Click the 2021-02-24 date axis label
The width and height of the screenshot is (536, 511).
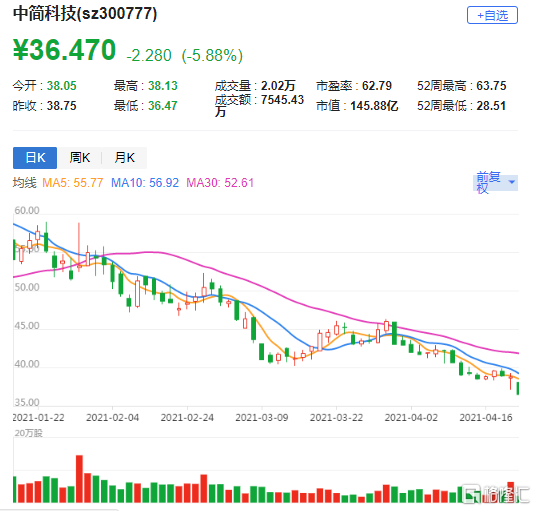(x=187, y=418)
